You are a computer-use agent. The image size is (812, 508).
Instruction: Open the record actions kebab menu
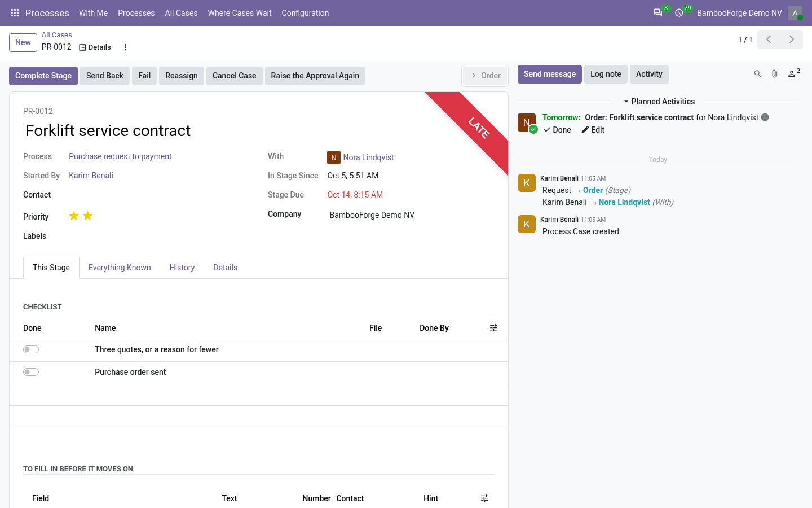126,47
